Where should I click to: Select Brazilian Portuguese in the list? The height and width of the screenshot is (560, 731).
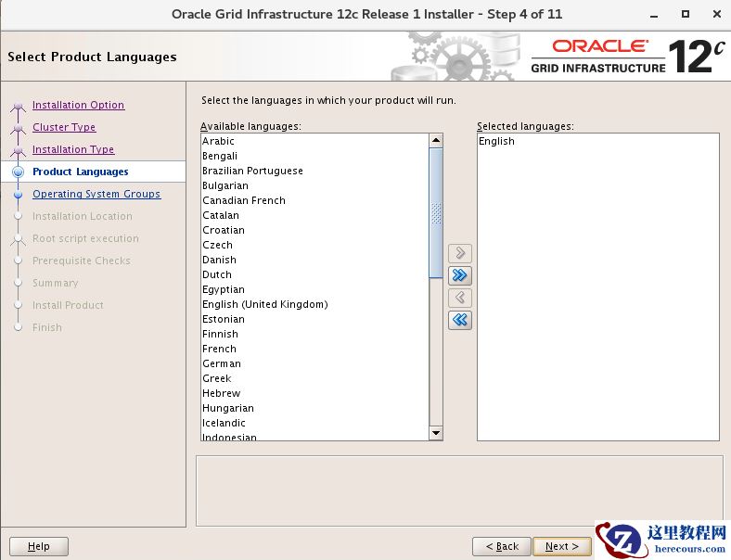(314, 171)
